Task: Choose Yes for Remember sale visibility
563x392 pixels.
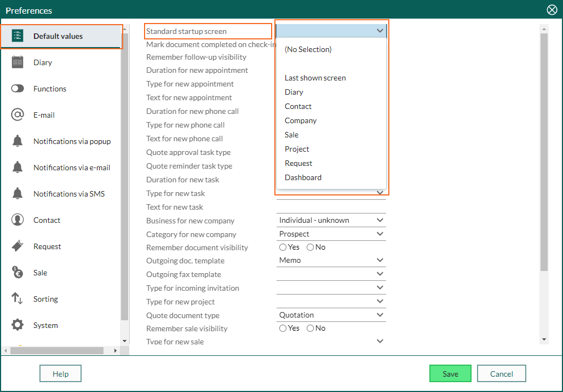Action: coord(283,328)
